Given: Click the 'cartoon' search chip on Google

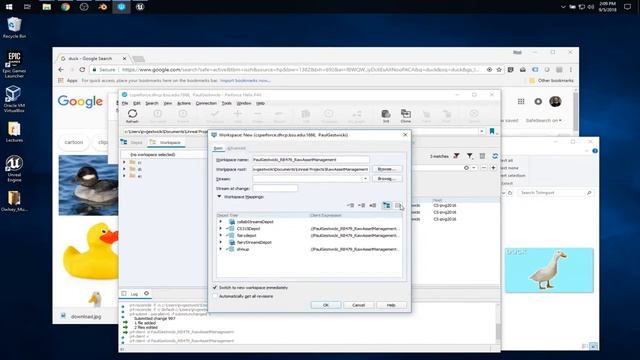Looking at the screenshot, I should coord(73,142).
